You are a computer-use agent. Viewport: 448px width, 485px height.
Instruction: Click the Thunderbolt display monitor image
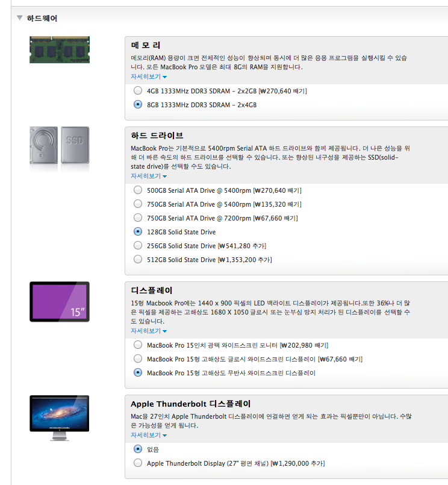[x=60, y=418]
